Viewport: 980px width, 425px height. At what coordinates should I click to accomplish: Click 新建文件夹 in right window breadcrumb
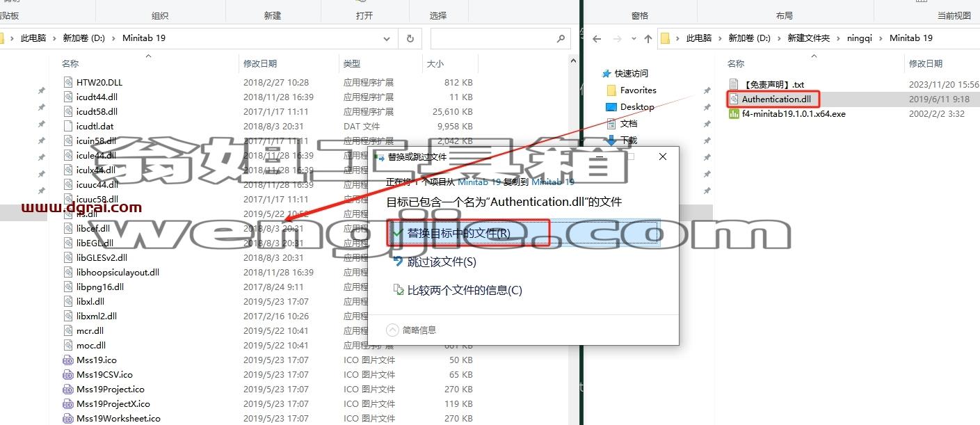tap(808, 38)
